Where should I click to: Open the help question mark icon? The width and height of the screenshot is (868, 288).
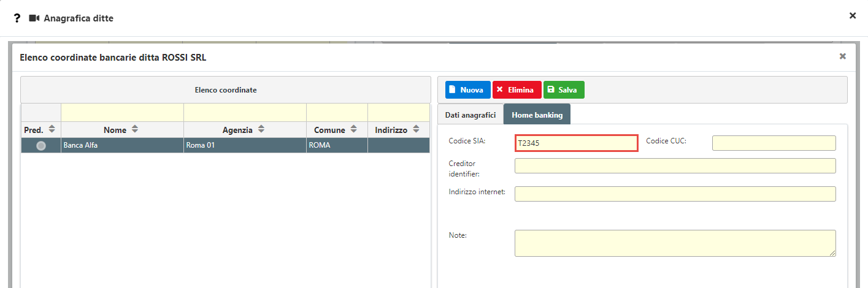(x=17, y=18)
